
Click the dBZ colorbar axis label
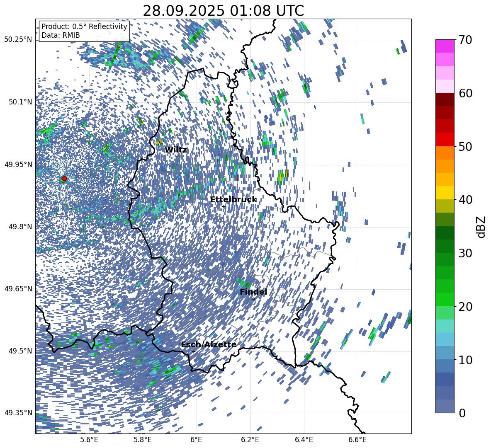pos(481,227)
